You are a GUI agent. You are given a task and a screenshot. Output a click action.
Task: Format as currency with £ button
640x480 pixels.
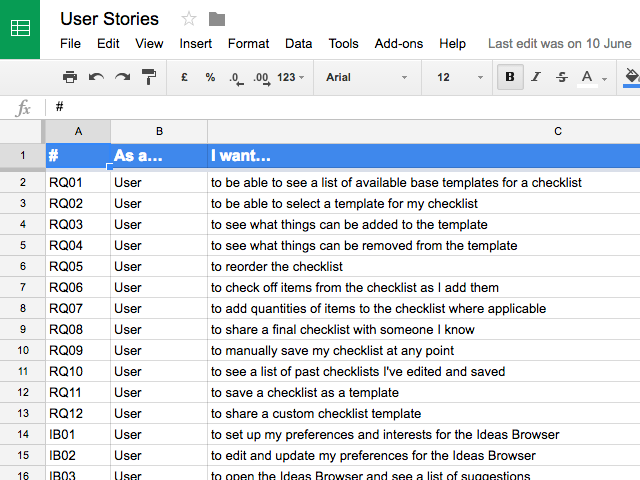click(184, 77)
